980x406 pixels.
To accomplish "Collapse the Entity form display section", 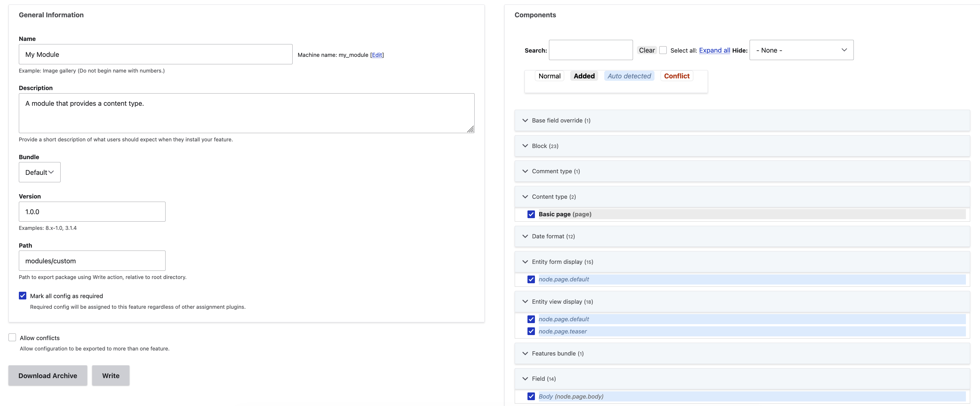I will pos(742,262).
